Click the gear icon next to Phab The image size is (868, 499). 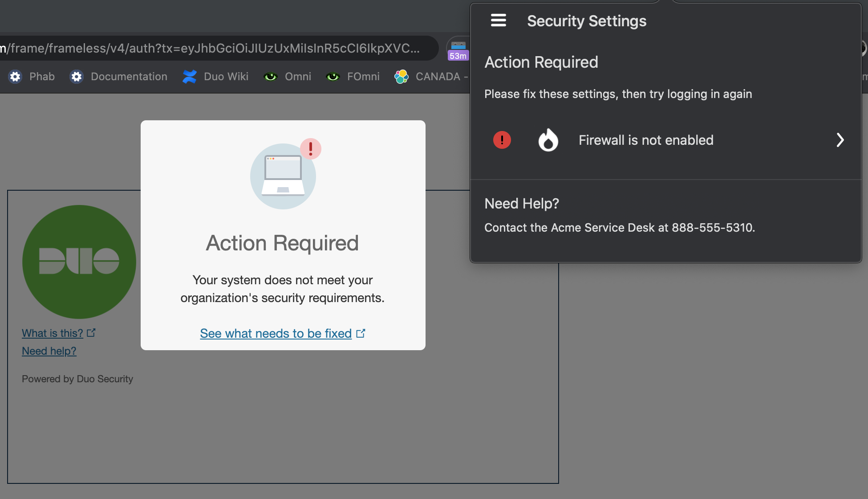(15, 77)
